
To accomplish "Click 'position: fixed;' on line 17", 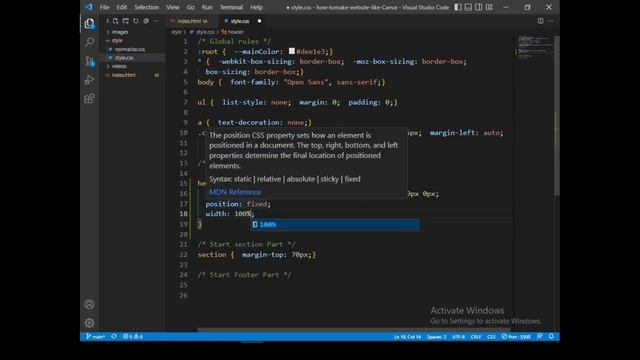I will 238,204.
